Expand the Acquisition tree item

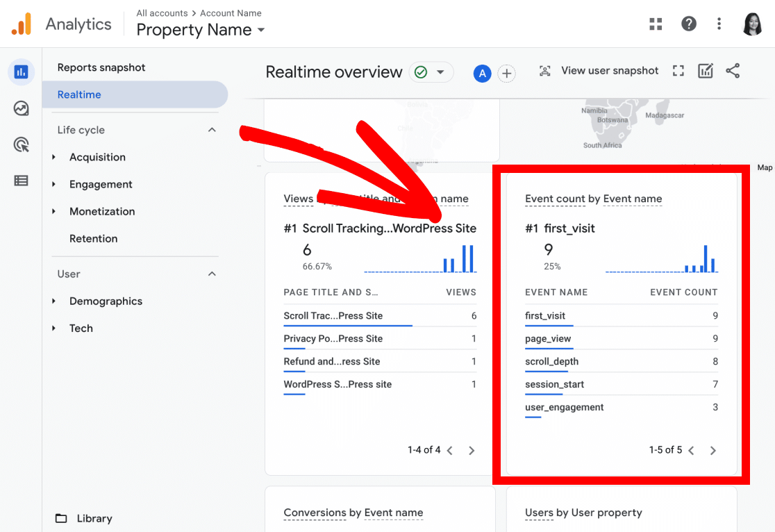54,158
